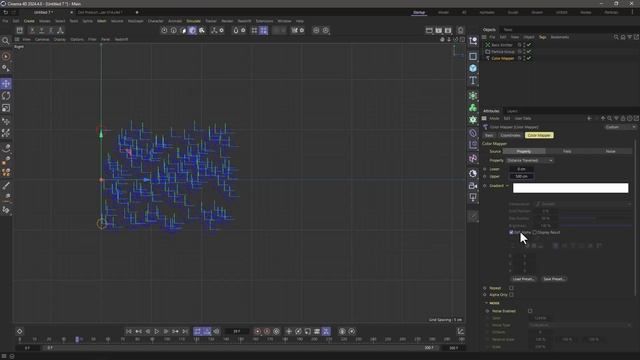The width and height of the screenshot is (640, 360).
Task: Click the search magnifier at the top of the left toolbar
Action: (x=6, y=41)
